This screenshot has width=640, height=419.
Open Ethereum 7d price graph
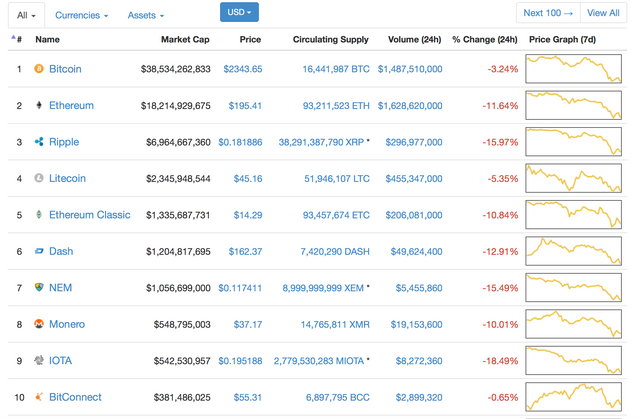[573, 105]
